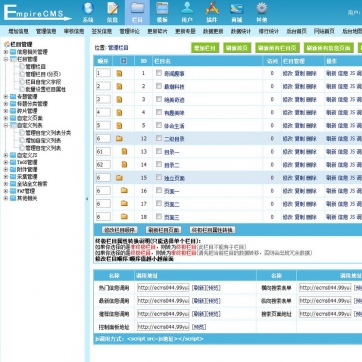Click the order input field for ID 13

point(103,151)
